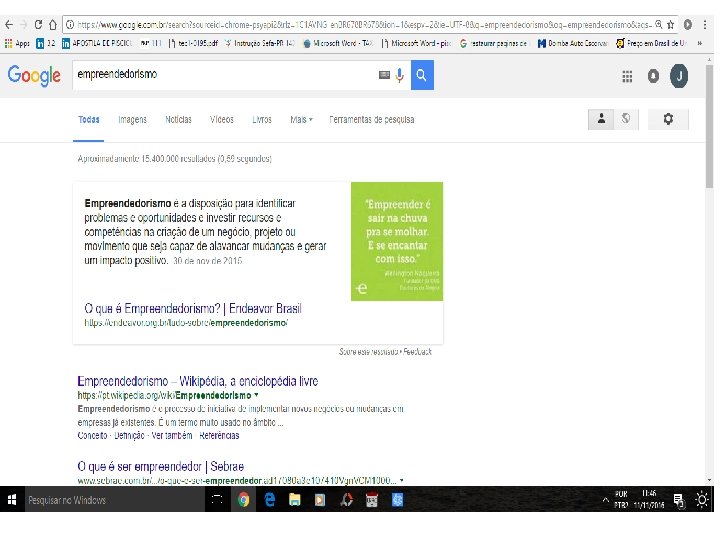720x540 pixels.
Task: Expand Wikipedia result URL dropdown arrow
Action: click(x=256, y=395)
